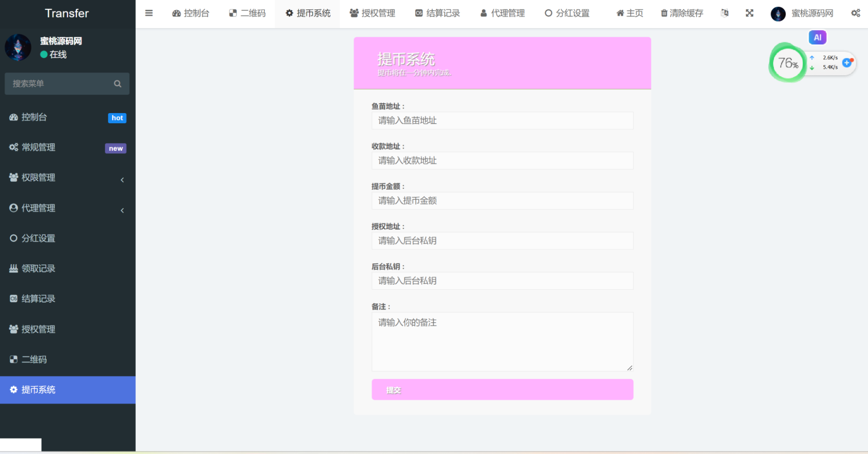This screenshot has width=868, height=454.
Task: Select the 二维码 QR code icon in top nav
Action: click(x=233, y=13)
